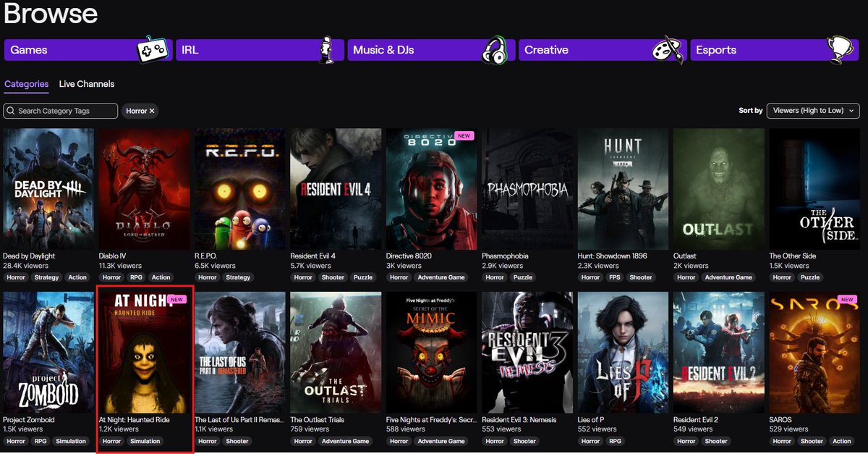Viewport: 868px width, 454px height.
Task: Open Hunt: Showdown 1896 cover art
Action: [623, 189]
